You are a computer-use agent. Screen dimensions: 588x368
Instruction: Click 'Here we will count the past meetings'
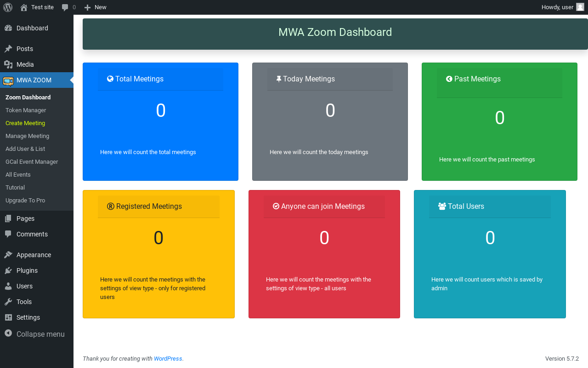tap(487, 160)
